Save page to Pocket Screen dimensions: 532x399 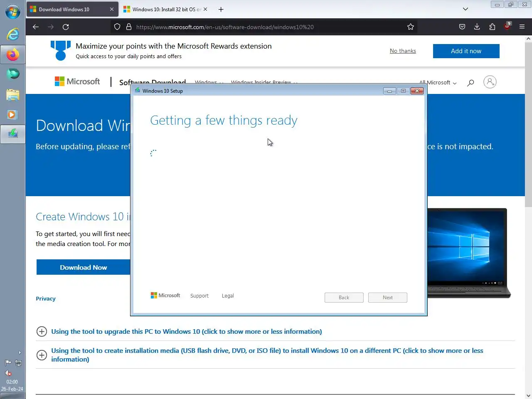[x=462, y=27]
